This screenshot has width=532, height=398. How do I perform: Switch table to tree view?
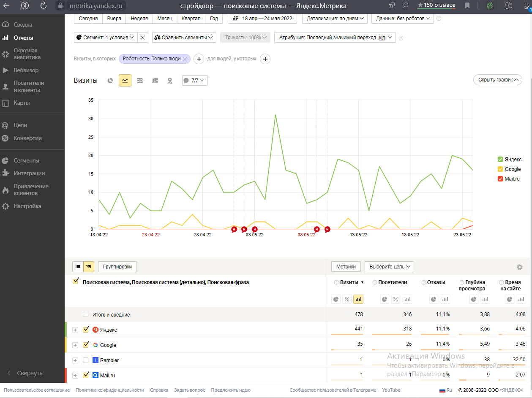[89, 267]
